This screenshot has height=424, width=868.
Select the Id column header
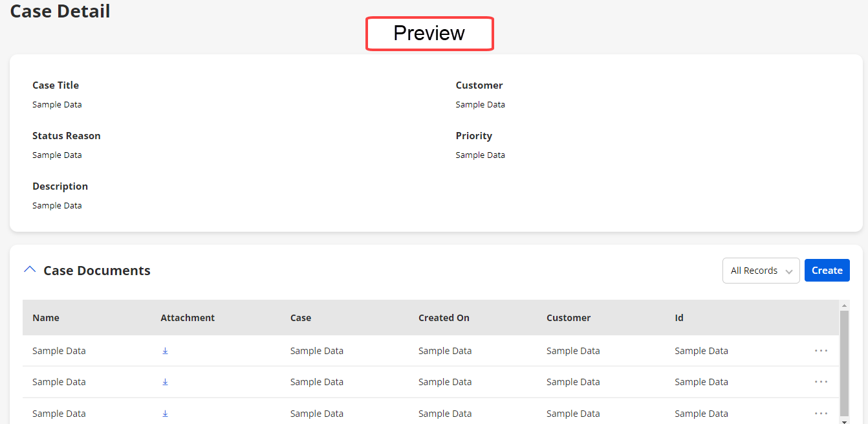click(x=679, y=318)
